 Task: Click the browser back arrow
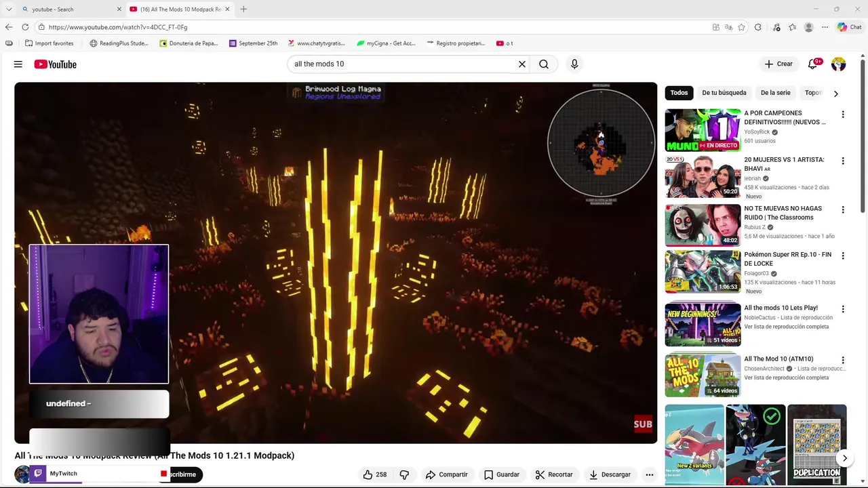[x=9, y=27]
